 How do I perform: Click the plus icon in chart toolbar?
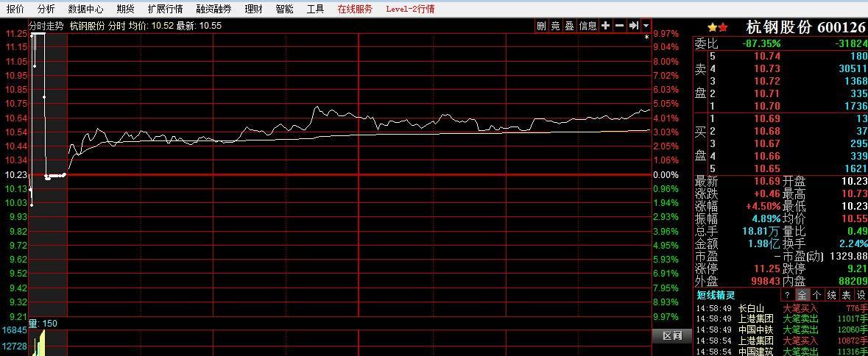[x=606, y=26]
